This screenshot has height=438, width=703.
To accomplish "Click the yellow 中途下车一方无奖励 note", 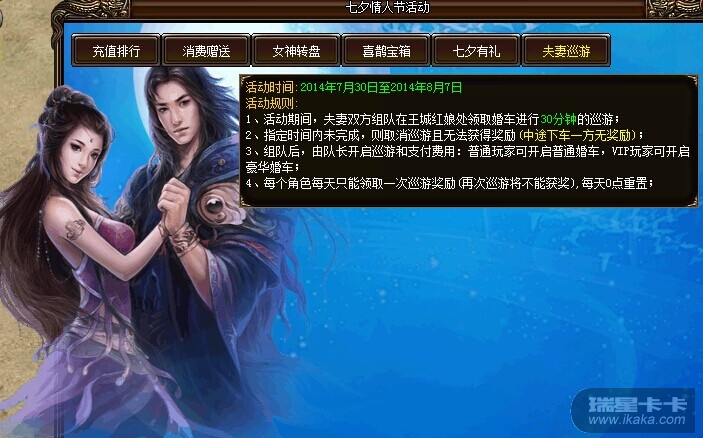I will point(577,135).
